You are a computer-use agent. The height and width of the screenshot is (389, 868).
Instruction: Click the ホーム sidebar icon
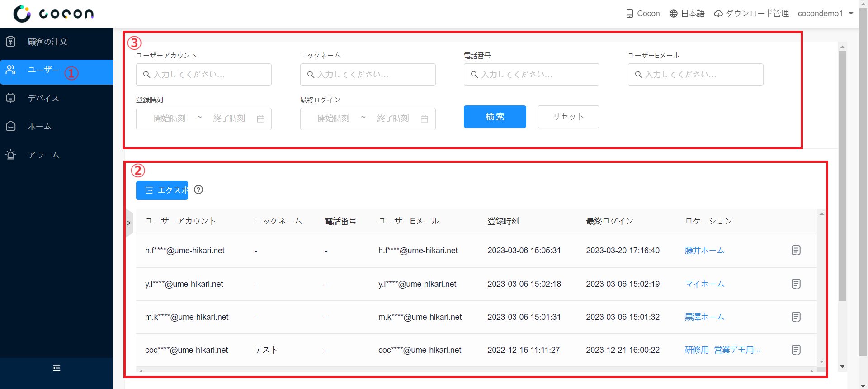pyautogui.click(x=11, y=126)
